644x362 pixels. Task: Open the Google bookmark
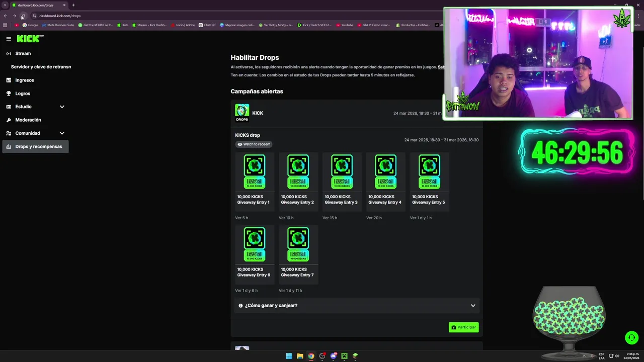pyautogui.click(x=30, y=25)
